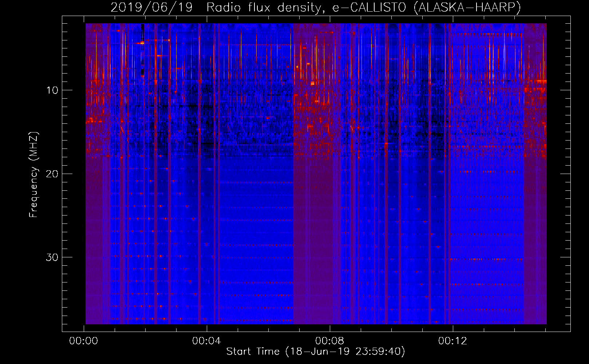Select the "30" frequency tick label
Image resolution: width=589 pixels, height=364 pixels.
[x=52, y=257]
